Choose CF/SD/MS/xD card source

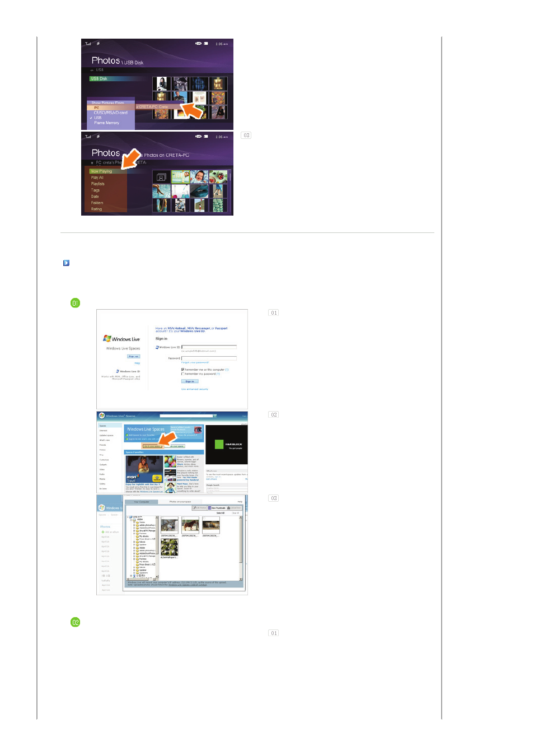pos(111,113)
